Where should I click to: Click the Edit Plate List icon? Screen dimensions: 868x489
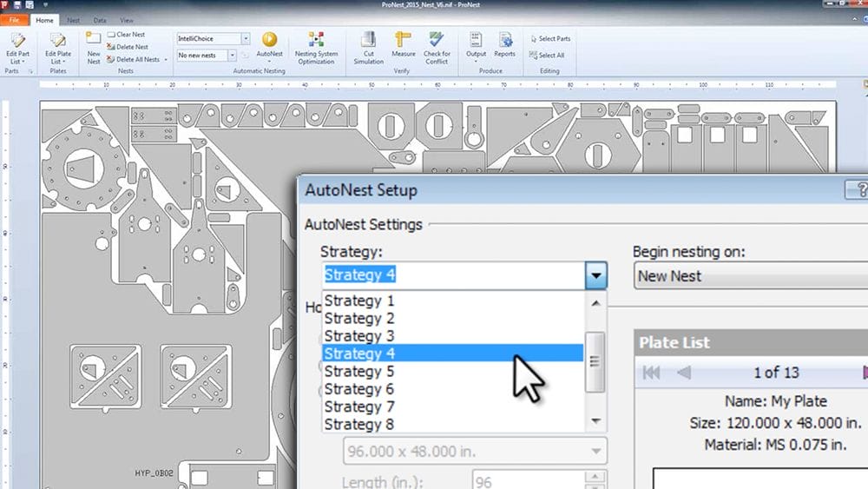pyautogui.click(x=58, y=47)
